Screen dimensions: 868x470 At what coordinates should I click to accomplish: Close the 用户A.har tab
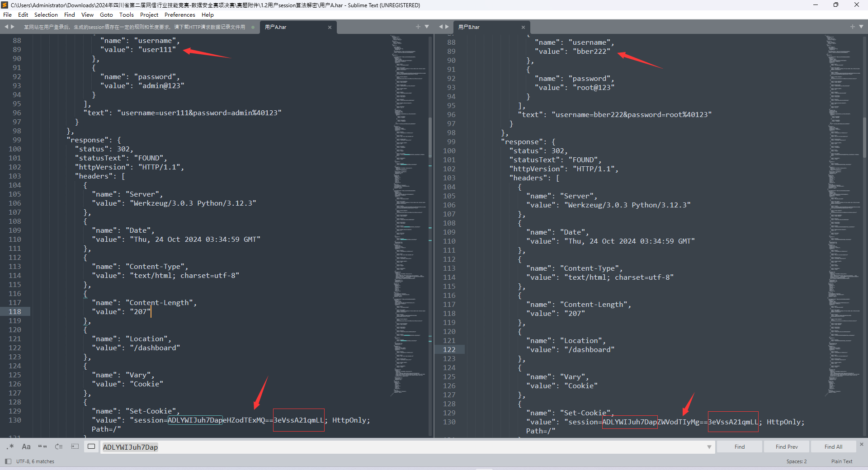click(330, 28)
